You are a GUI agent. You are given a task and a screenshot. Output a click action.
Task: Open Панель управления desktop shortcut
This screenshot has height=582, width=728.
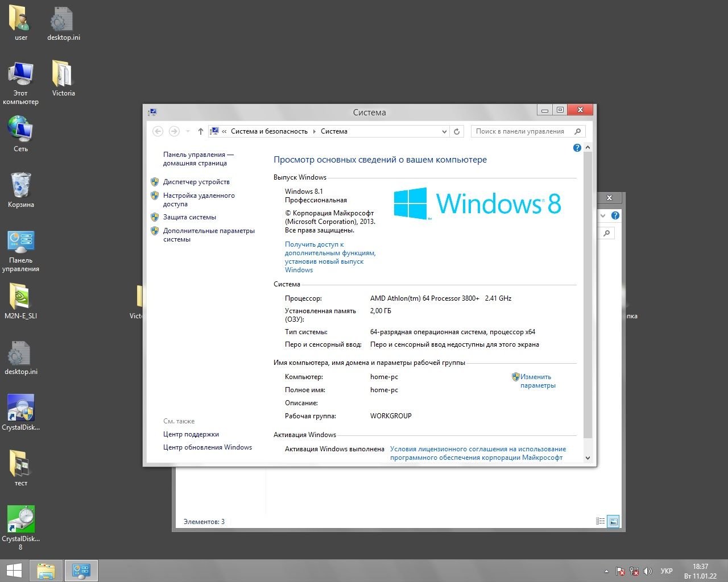20,251
